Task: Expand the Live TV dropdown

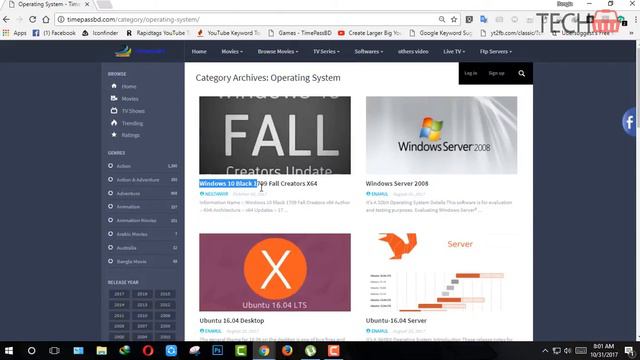Action: [454, 51]
